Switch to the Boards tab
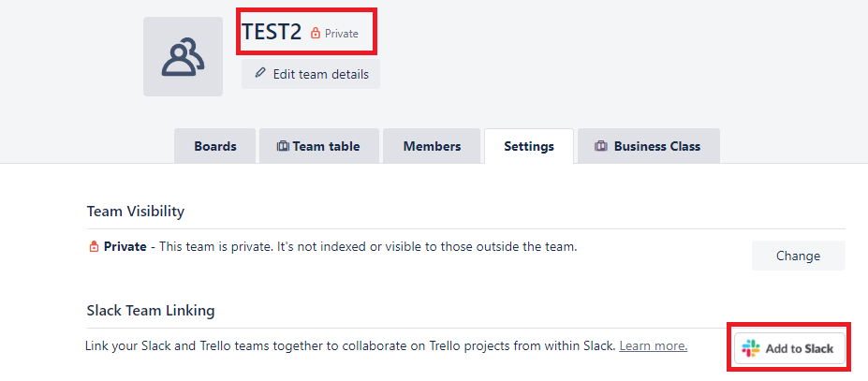 point(215,146)
